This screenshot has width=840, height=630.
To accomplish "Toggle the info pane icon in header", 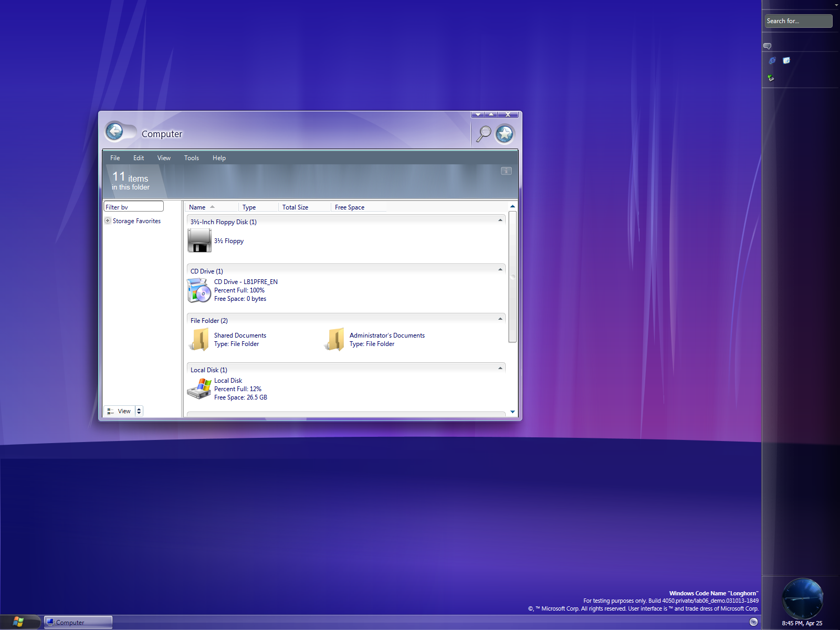I will click(506, 171).
